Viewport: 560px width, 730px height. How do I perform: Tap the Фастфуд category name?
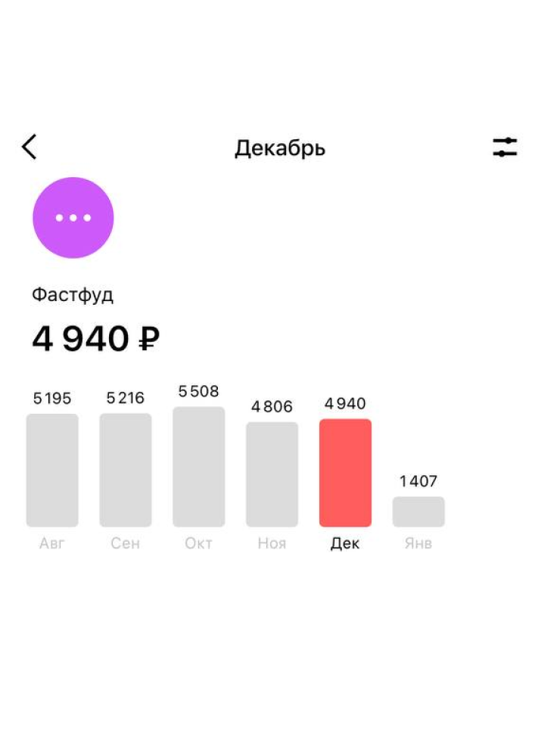tap(73, 295)
